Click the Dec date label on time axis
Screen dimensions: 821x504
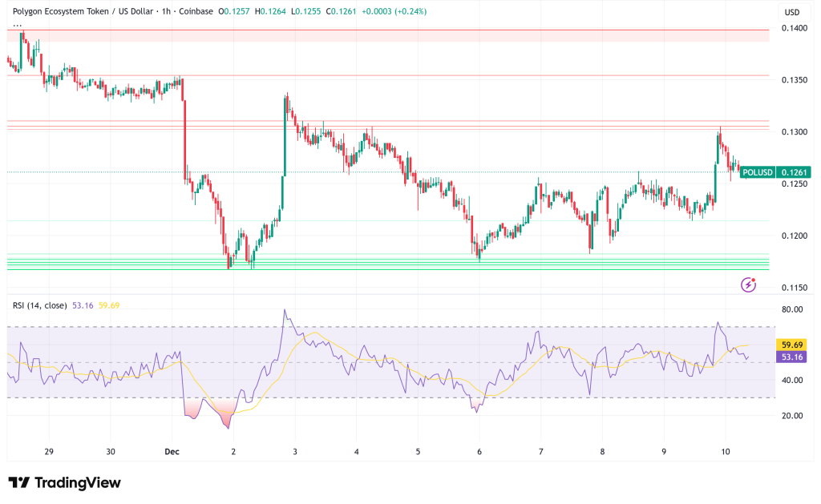pyautogui.click(x=172, y=452)
